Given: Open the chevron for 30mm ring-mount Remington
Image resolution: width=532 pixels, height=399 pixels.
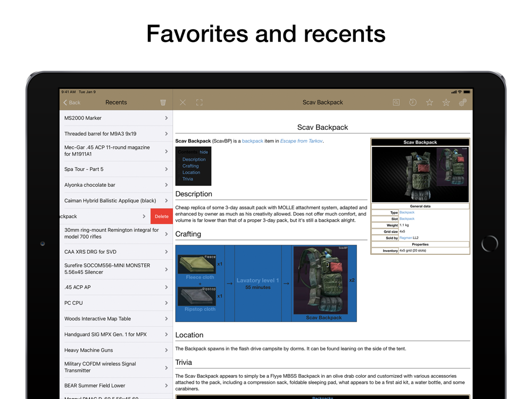Looking at the screenshot, I should [166, 234].
